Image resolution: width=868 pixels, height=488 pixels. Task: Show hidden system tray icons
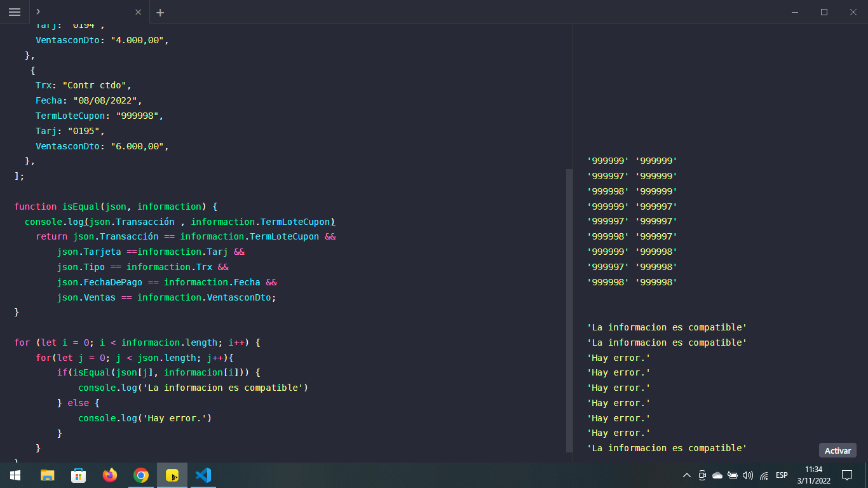pyautogui.click(x=687, y=475)
